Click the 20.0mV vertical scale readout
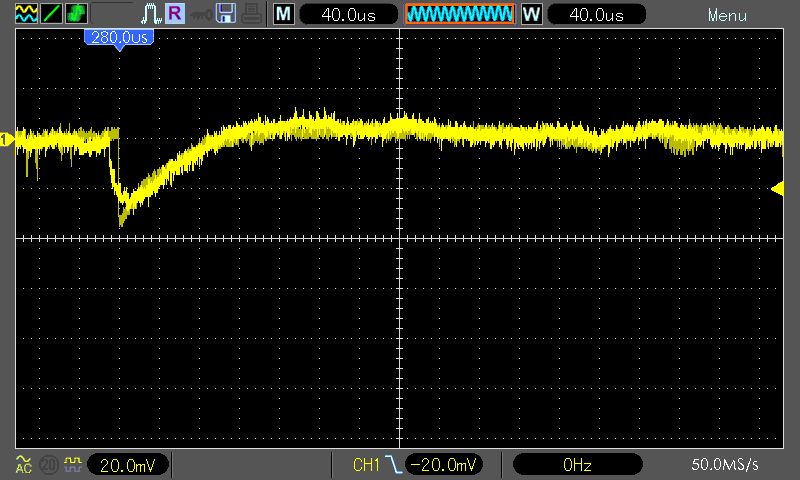 [x=128, y=464]
